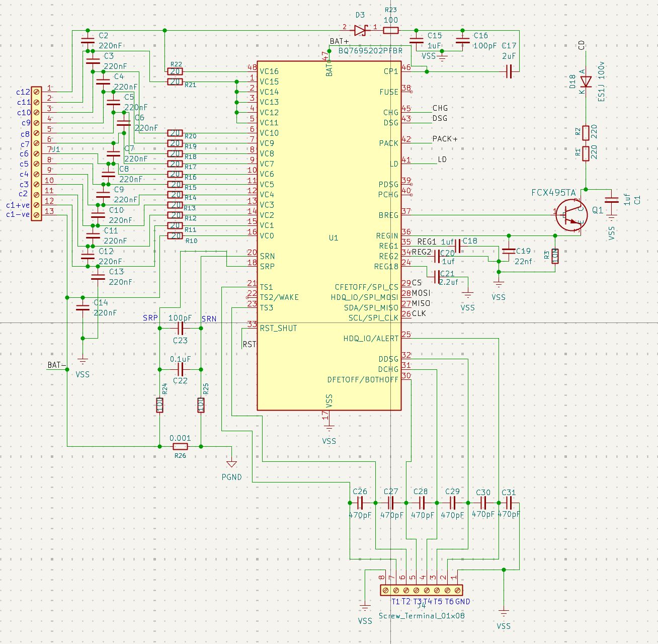658x644 pixels.
Task: Click the RST net label
Action: 250,344
